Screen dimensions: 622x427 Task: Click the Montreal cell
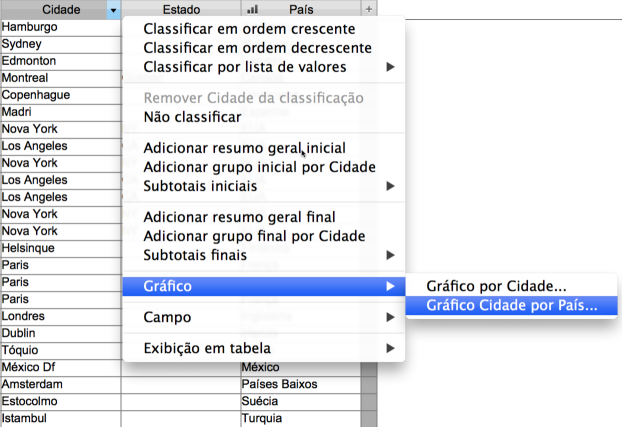tap(61, 79)
